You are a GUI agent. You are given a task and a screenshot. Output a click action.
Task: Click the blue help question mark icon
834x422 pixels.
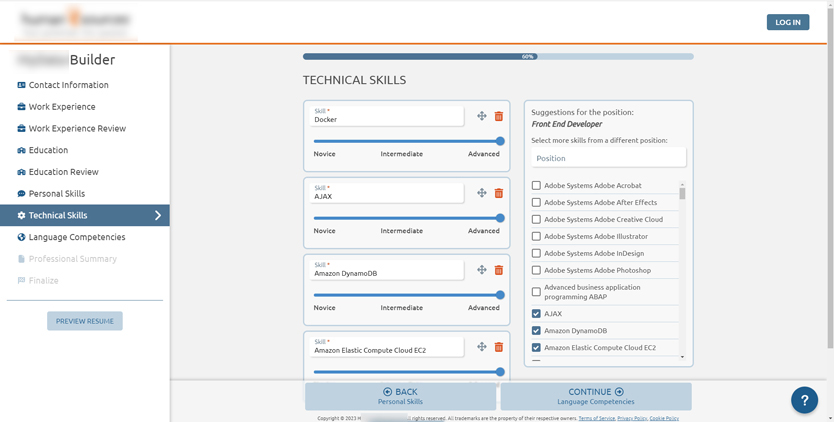(x=804, y=400)
